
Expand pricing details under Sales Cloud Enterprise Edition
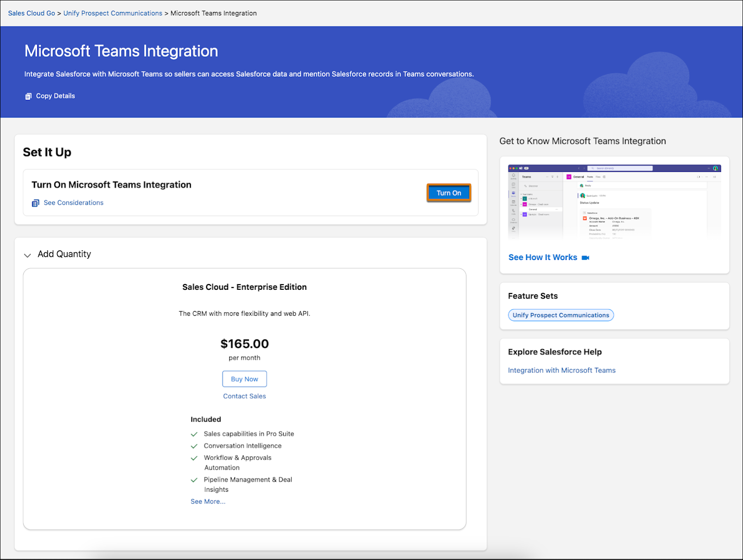click(x=208, y=501)
